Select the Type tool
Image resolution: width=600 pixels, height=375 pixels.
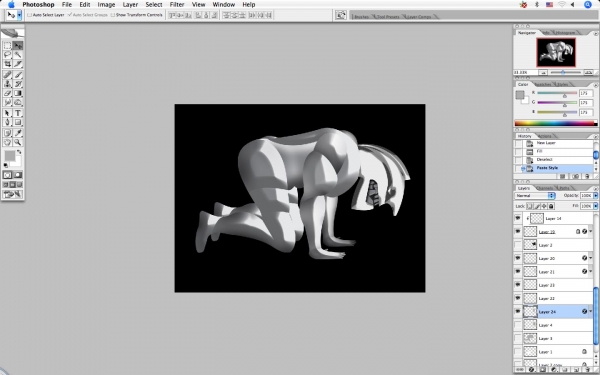tap(18, 113)
